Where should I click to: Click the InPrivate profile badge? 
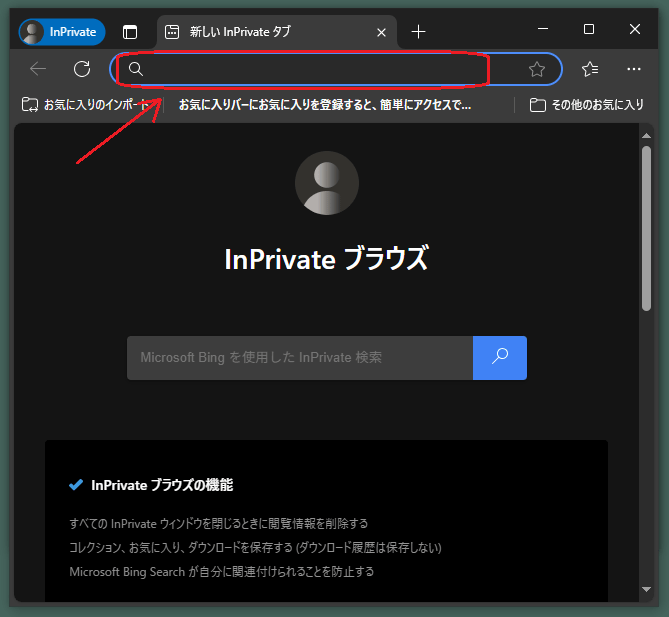[x=62, y=32]
